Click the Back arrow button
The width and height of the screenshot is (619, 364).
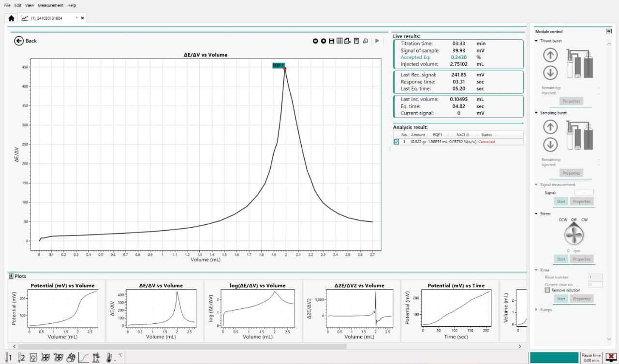[x=19, y=41]
